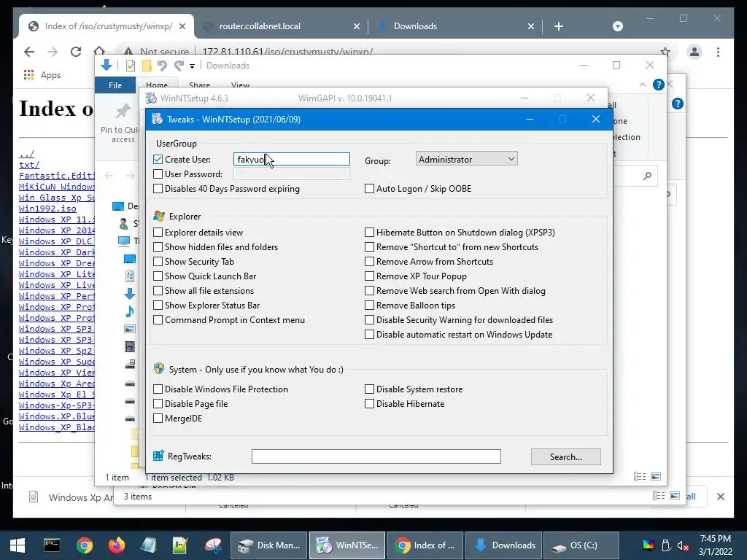Open the Share ribbon tab in Downloads

199,85
